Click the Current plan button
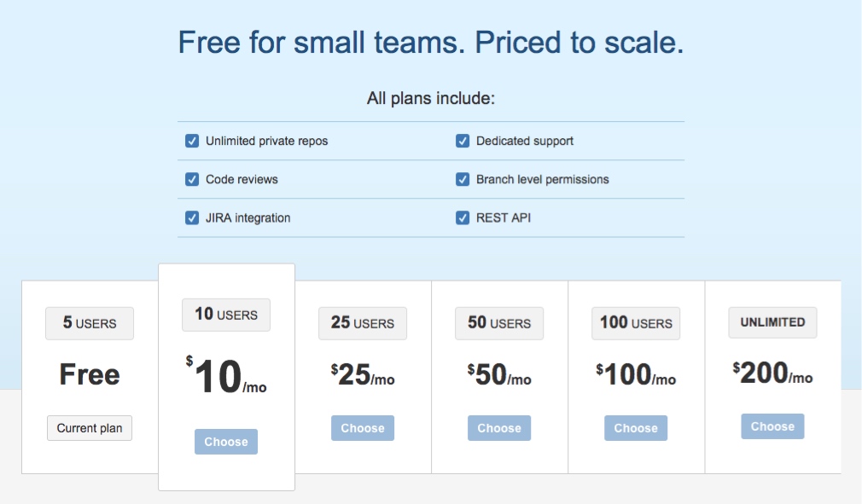This screenshot has height=504, width=862. [x=90, y=428]
